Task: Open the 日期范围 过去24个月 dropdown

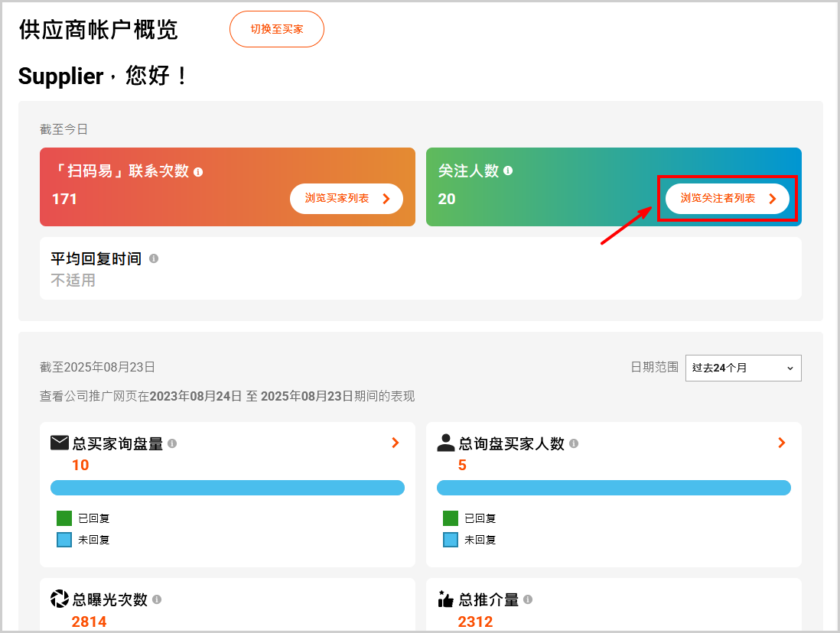Action: click(743, 368)
